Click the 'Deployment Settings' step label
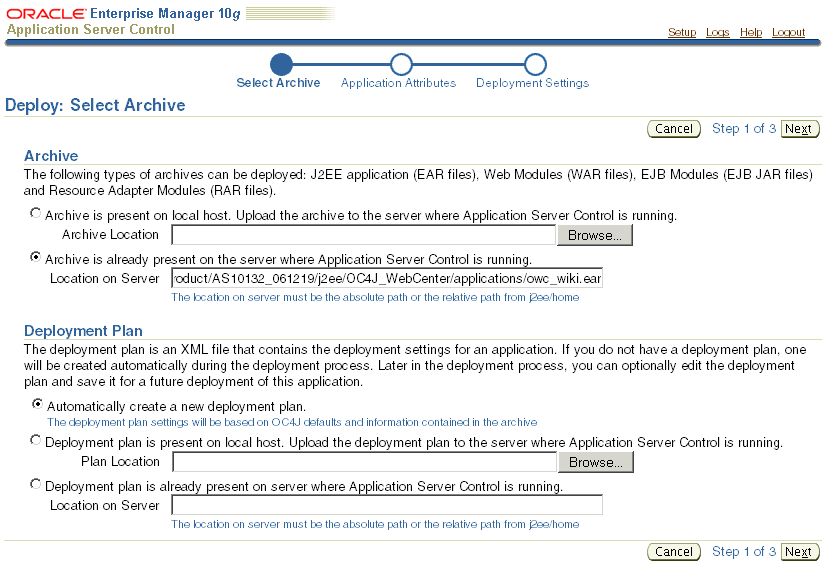Viewport: 825px width, 565px height. 532,83
